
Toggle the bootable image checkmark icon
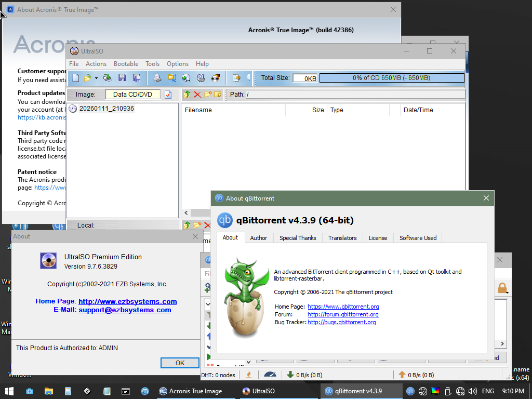click(x=168, y=95)
